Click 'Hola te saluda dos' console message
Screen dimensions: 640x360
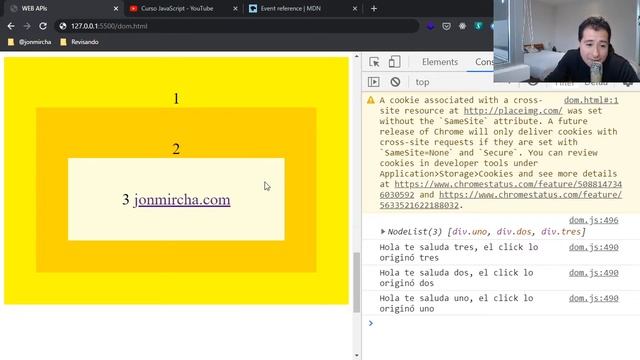tap(456, 278)
